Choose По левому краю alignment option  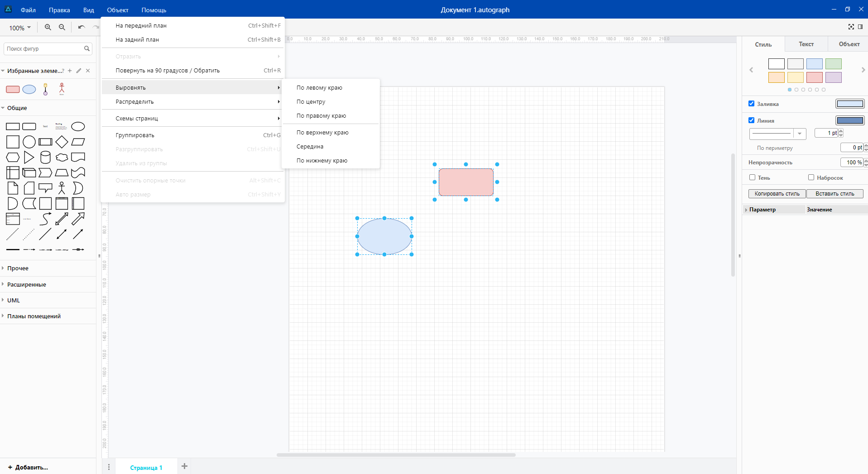319,88
